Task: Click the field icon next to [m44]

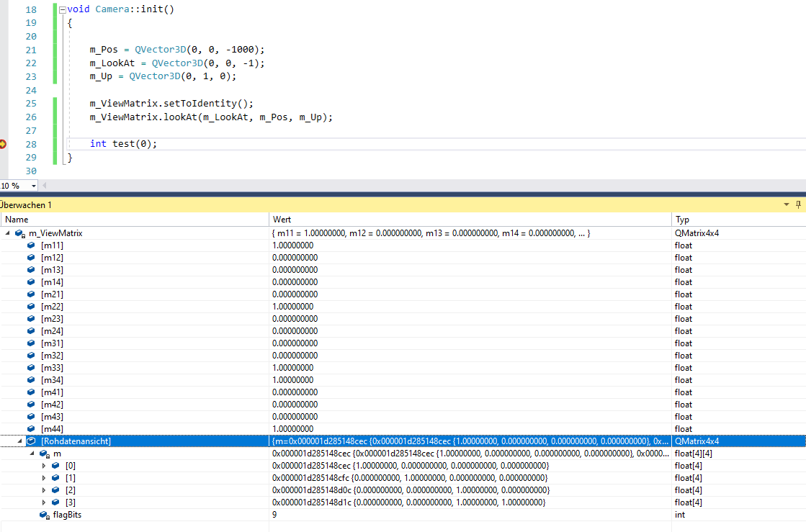Action: (x=31, y=429)
